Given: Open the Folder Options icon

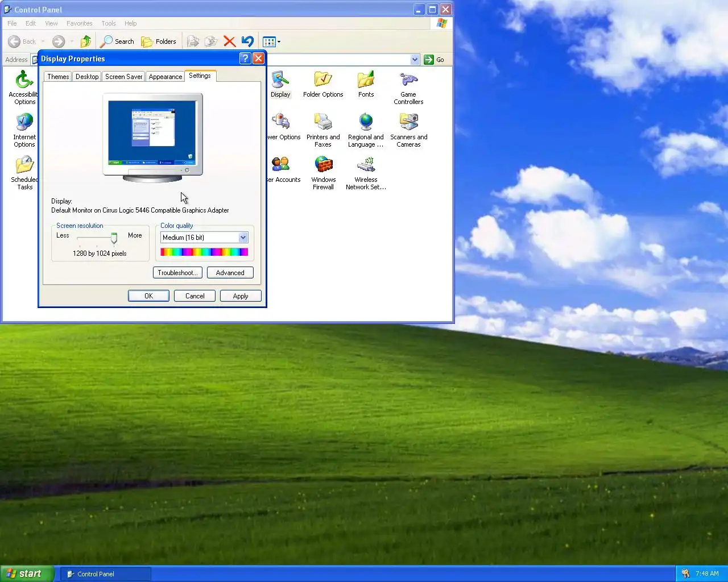Looking at the screenshot, I should click(x=323, y=84).
